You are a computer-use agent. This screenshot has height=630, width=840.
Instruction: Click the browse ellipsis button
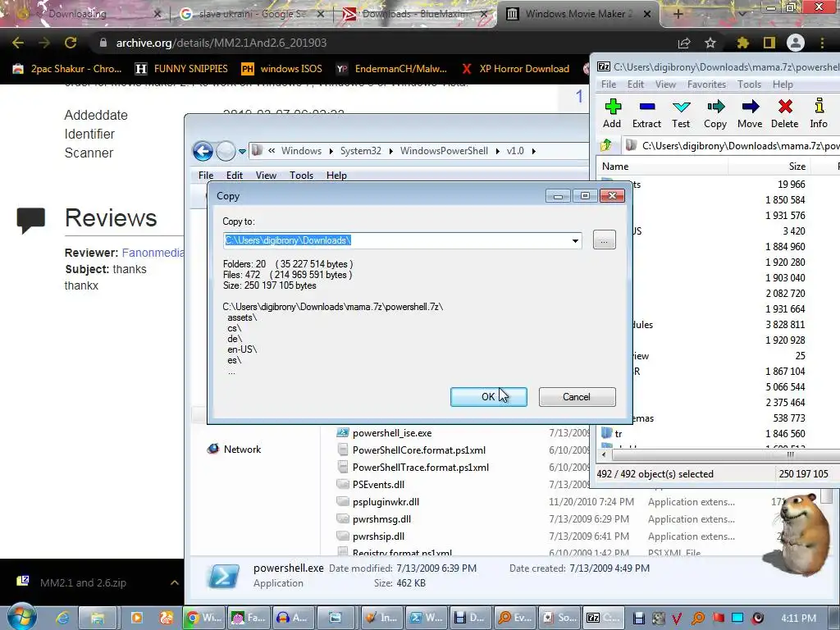tap(605, 240)
